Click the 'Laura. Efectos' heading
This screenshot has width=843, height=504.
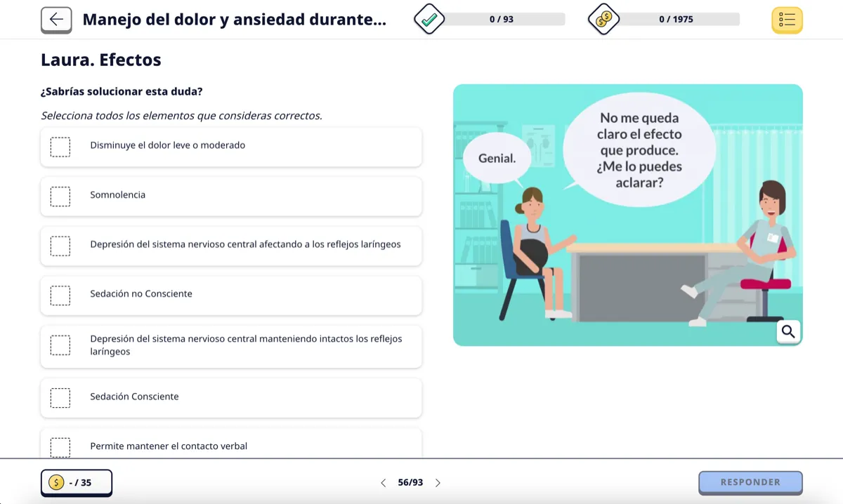pyautogui.click(x=101, y=60)
